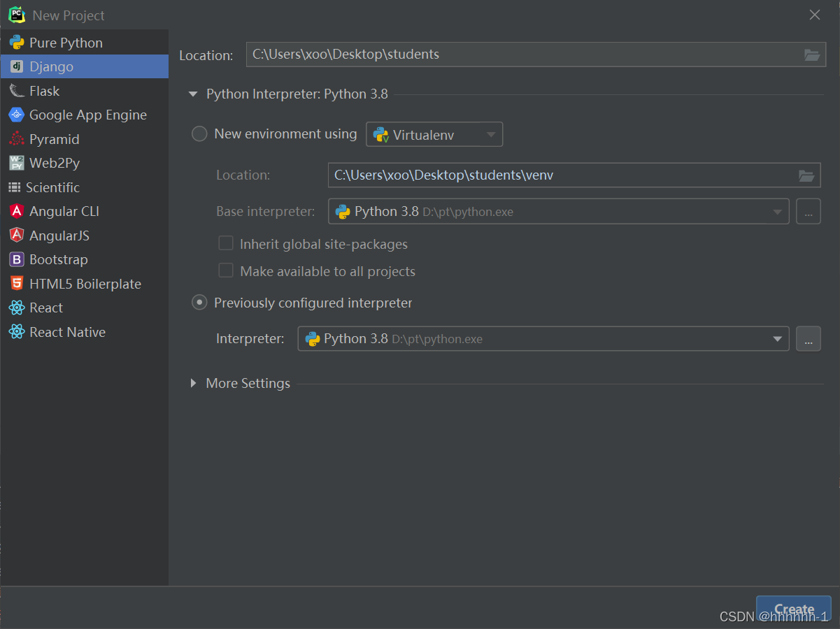The width and height of the screenshot is (840, 629).
Task: Select AngularJS project type
Action: [x=84, y=236]
